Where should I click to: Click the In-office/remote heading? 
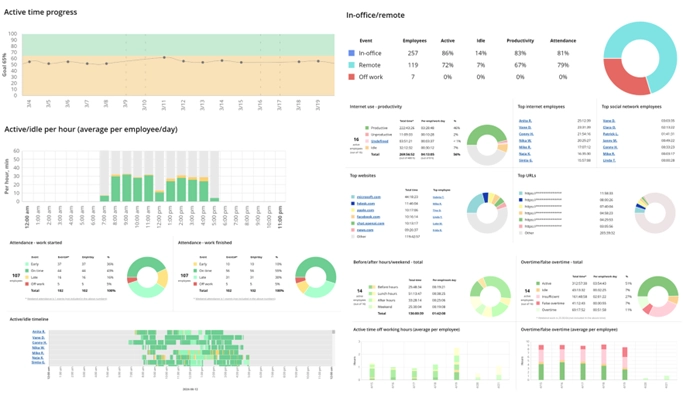point(375,15)
